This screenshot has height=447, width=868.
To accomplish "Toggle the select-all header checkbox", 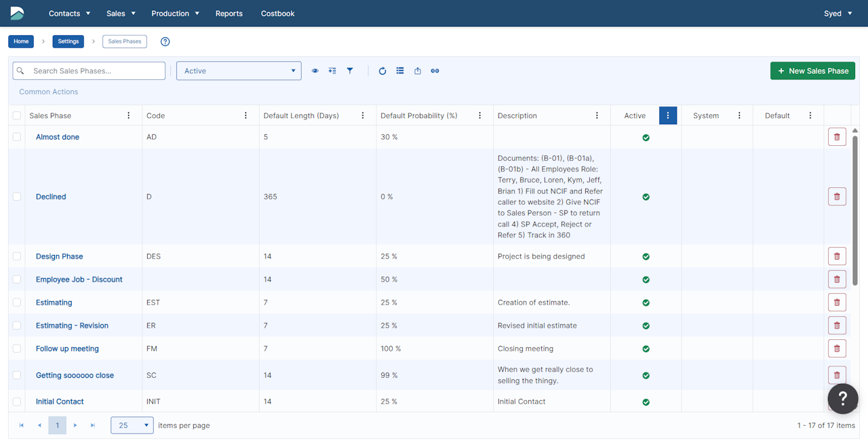I will click(x=17, y=116).
